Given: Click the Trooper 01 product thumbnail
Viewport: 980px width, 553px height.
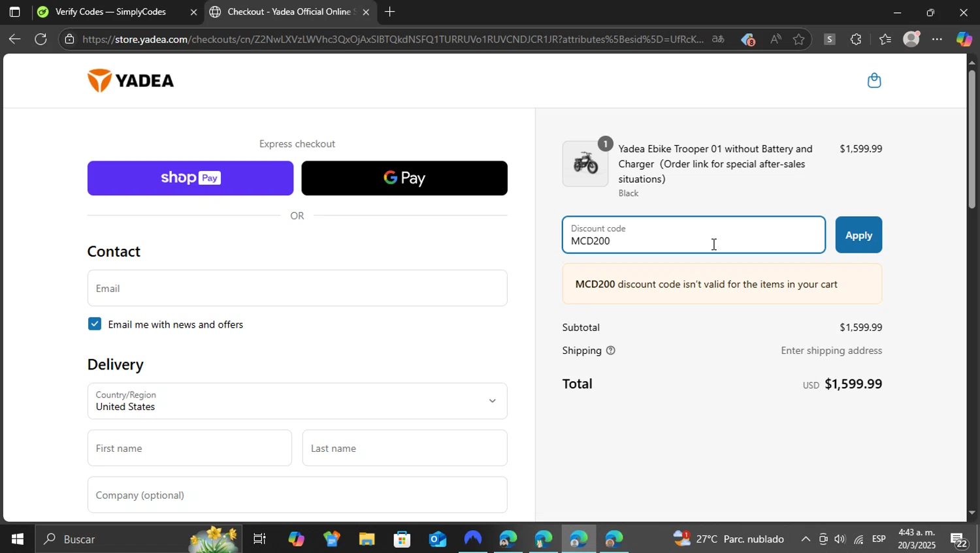Looking at the screenshot, I should point(585,164).
